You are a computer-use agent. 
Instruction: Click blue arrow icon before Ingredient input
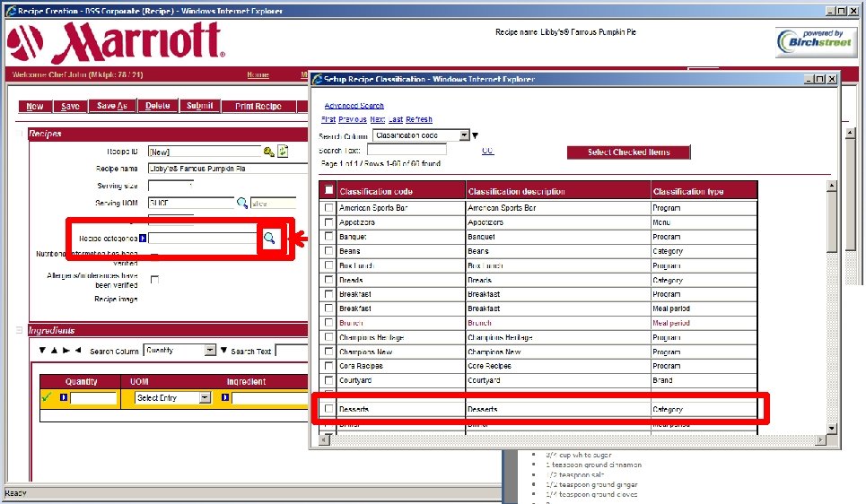click(224, 397)
